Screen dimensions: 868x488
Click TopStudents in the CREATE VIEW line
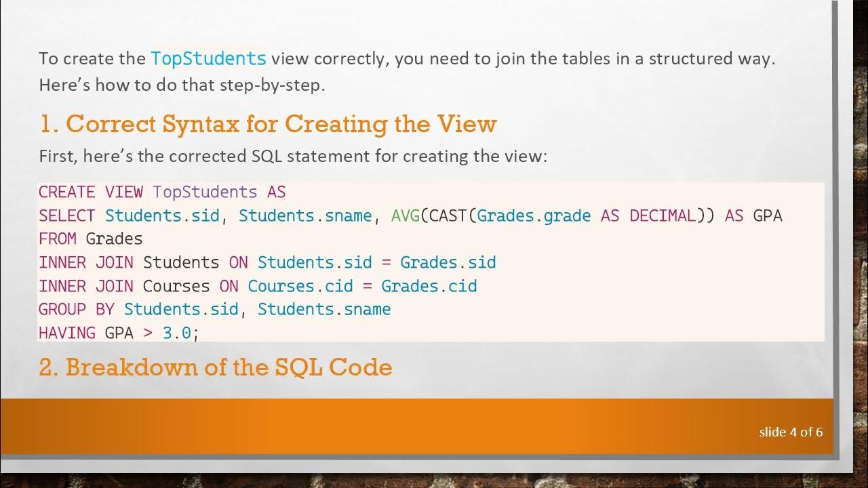205,192
